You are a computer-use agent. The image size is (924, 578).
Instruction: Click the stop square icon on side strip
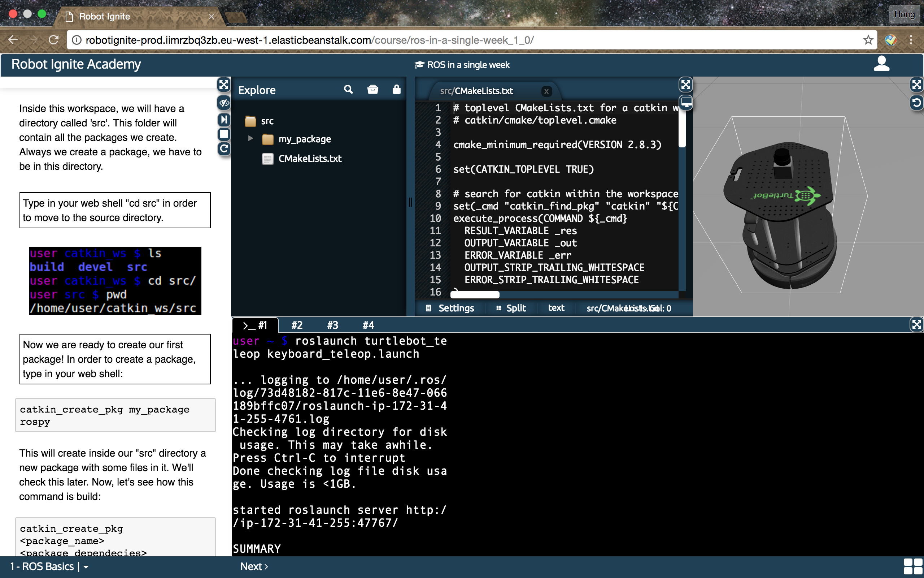click(224, 134)
